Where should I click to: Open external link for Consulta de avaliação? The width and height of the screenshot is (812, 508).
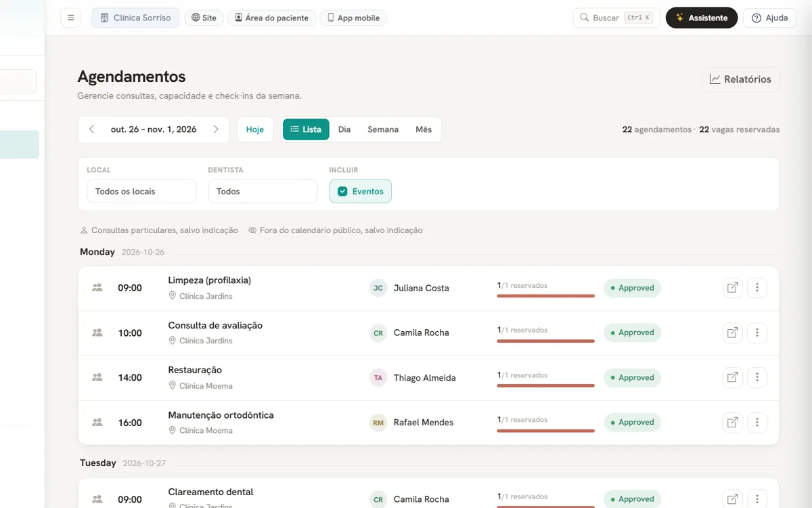[x=733, y=333]
